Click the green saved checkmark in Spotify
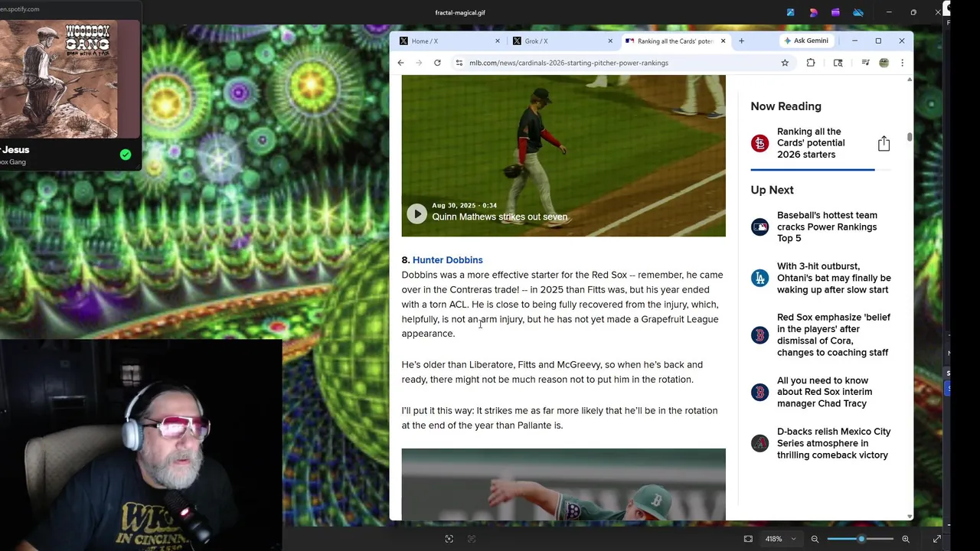Image resolution: width=980 pixels, height=551 pixels. 126,155
